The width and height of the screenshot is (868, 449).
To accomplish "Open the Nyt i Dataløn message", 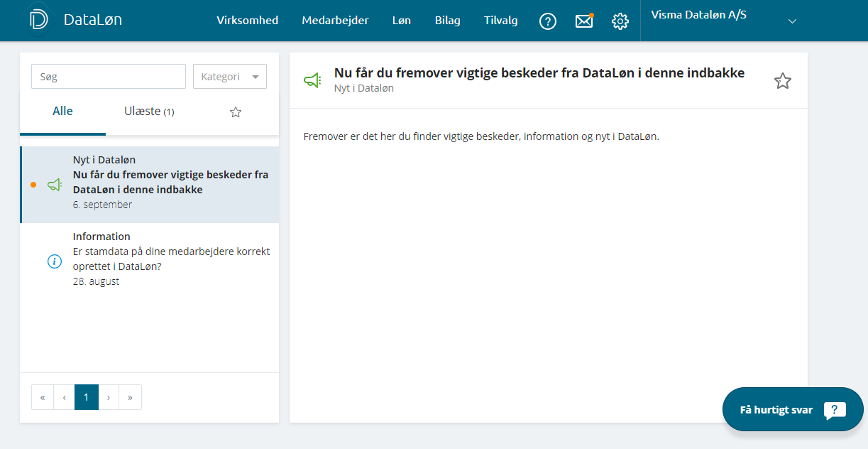I will pyautogui.click(x=150, y=185).
